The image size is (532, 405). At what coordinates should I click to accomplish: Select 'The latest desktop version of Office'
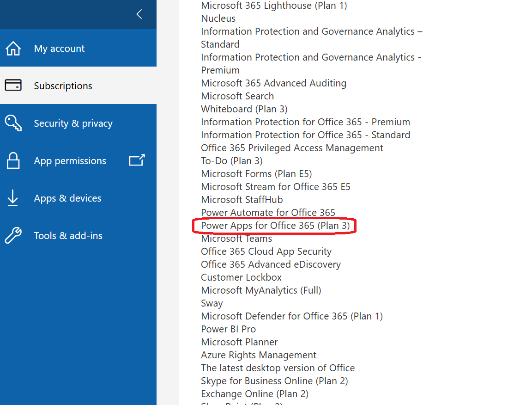(x=278, y=368)
